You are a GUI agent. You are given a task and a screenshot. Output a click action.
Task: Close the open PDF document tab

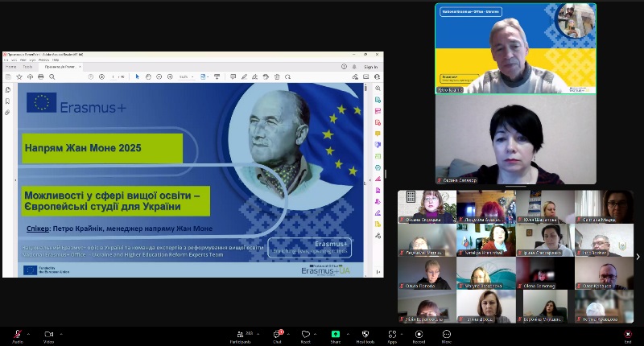(x=80, y=67)
